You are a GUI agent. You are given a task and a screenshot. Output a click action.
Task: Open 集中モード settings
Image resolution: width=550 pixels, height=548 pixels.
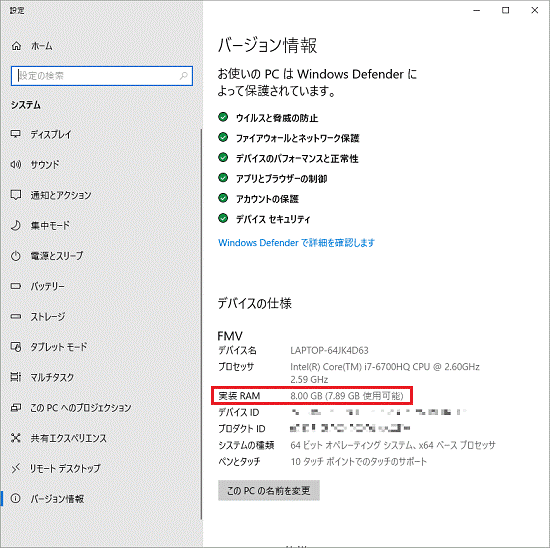click(102, 225)
